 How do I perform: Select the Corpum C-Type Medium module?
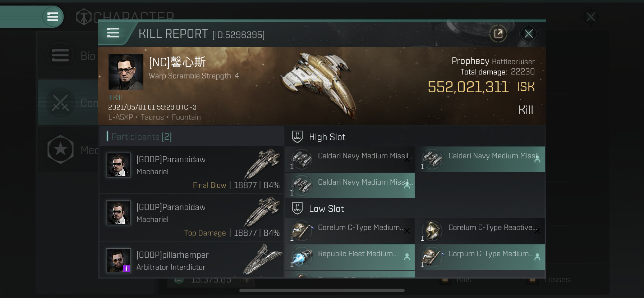coord(481,257)
